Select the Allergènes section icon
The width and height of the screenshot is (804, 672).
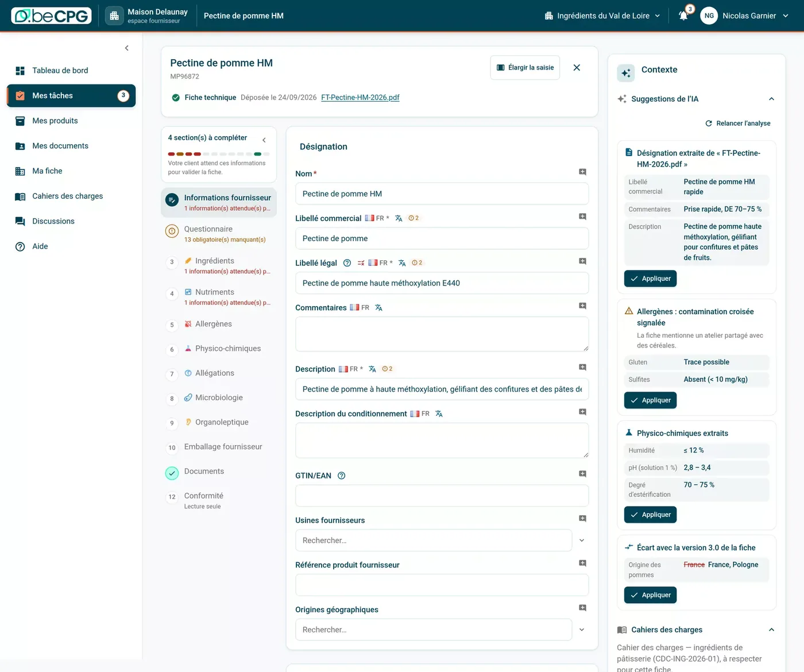click(188, 324)
